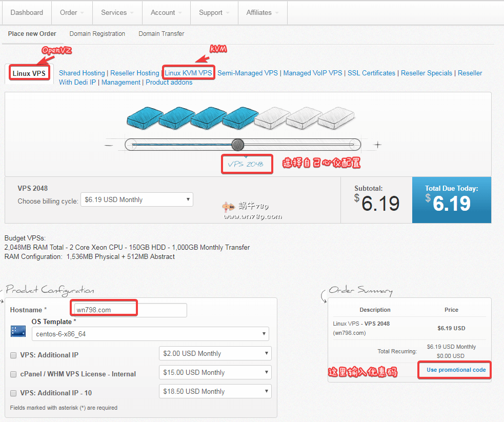
Task: Click the plus icon right of slider
Action: pyautogui.click(x=378, y=145)
